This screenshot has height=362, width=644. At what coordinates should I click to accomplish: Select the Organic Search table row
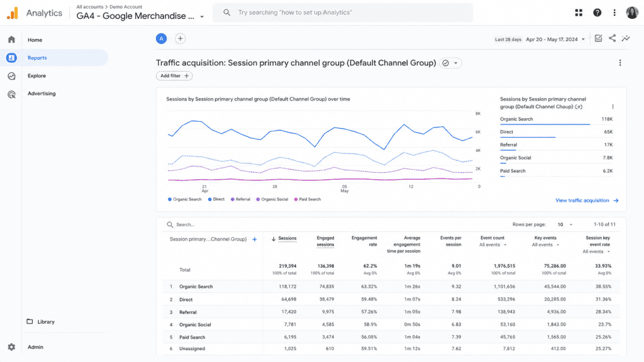click(391, 287)
